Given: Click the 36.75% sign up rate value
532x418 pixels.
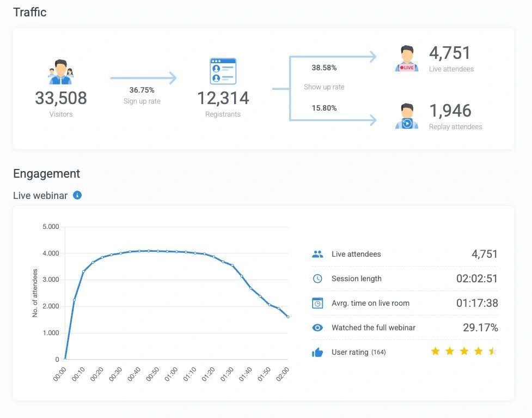Looking at the screenshot, I should click(x=142, y=90).
